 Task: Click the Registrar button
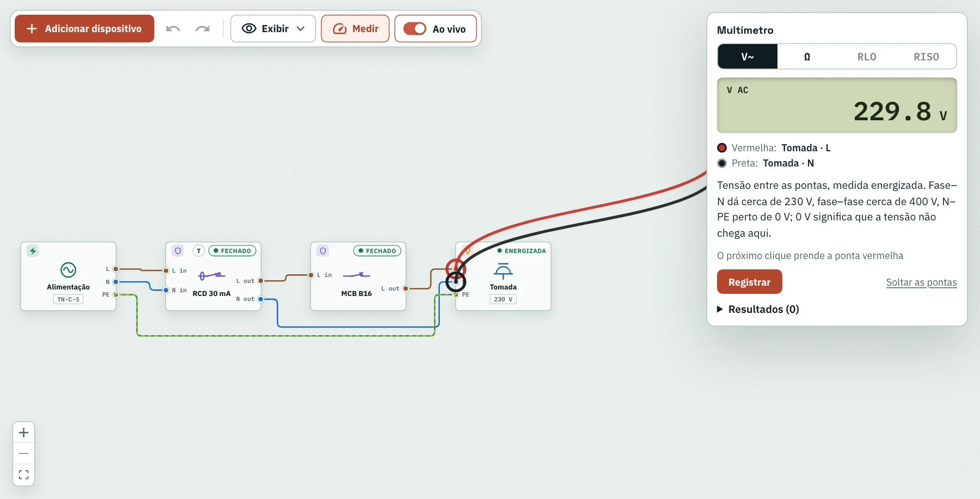(x=750, y=282)
